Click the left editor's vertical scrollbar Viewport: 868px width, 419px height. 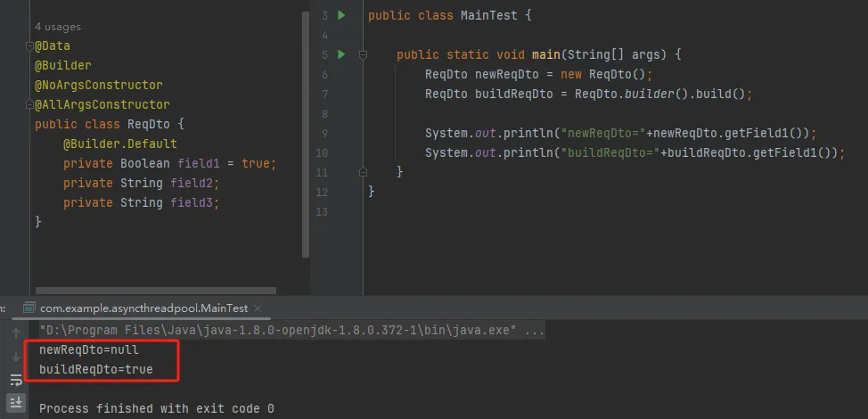307,134
